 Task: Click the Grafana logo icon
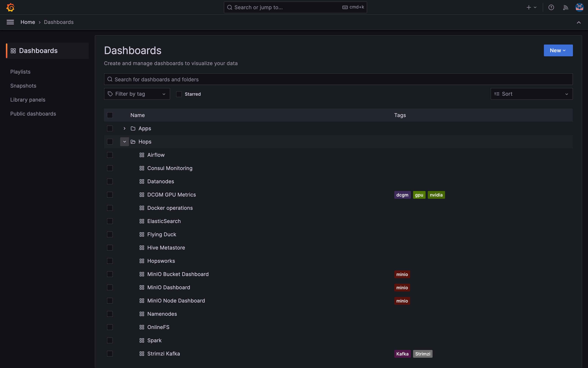coord(10,7)
